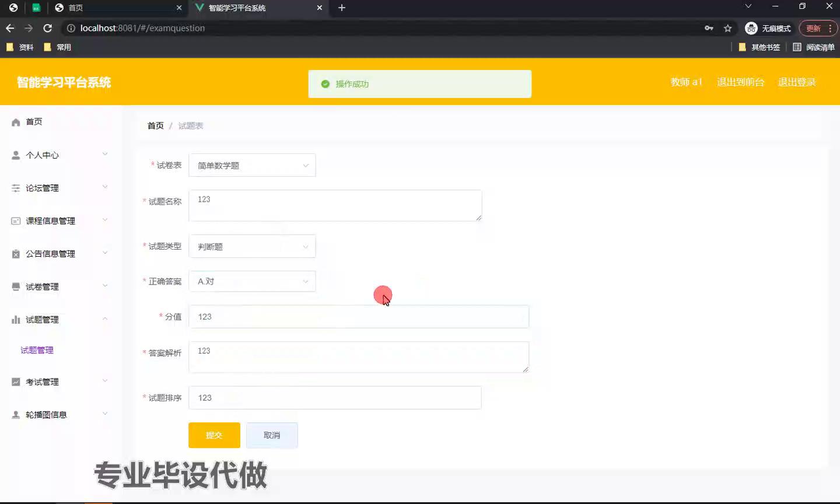
Task: Click the 试题管理 bar chart icon
Action: [16, 320]
